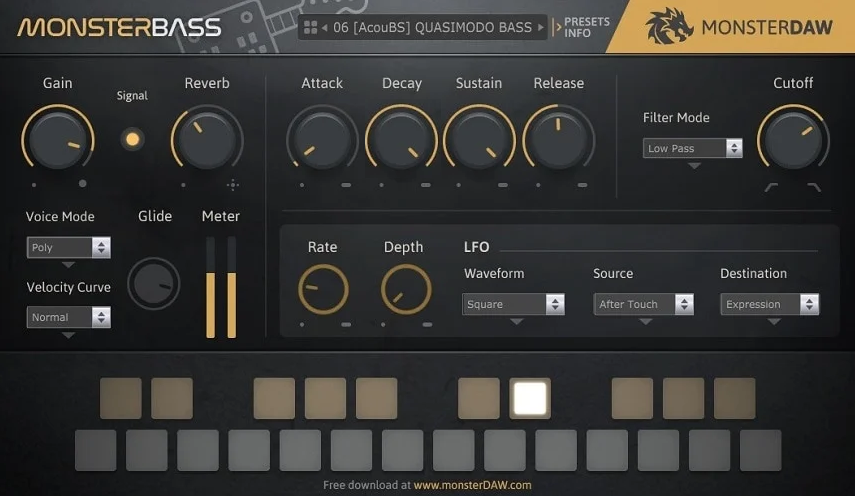The height and width of the screenshot is (496, 855).
Task: Open the INFO tab
Action: point(577,33)
